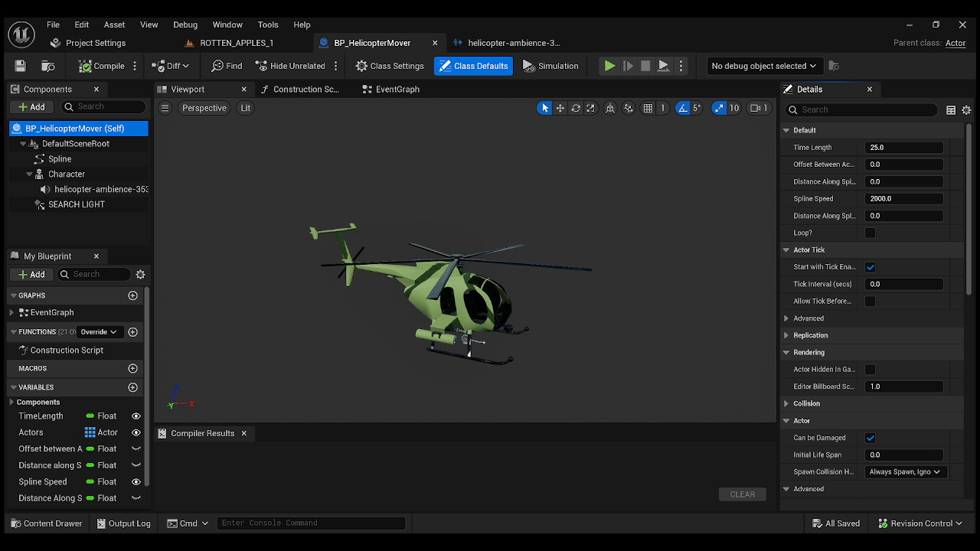Viewport: 980px width, 551px height.
Task: Open the Spawn Collision Handling dropdown
Action: tap(904, 471)
